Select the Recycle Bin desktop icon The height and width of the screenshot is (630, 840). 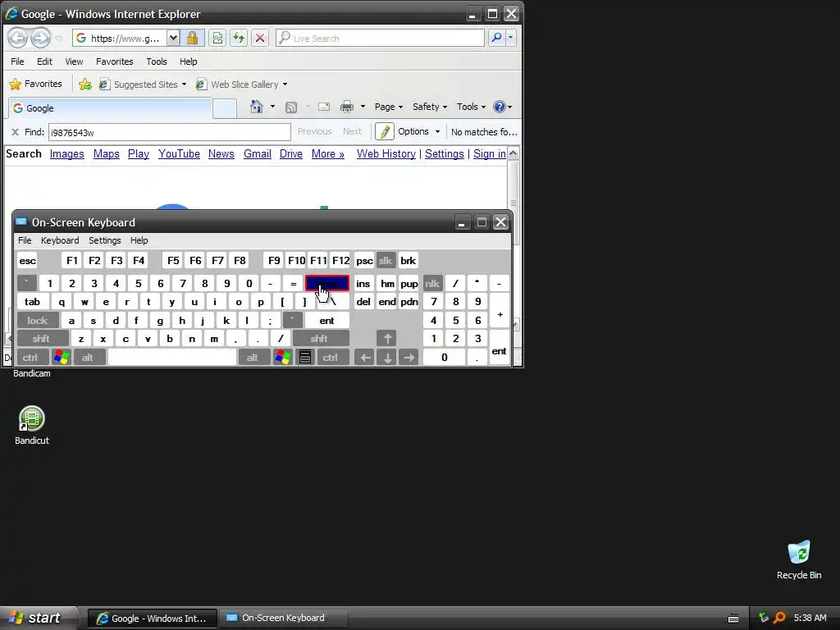799,559
